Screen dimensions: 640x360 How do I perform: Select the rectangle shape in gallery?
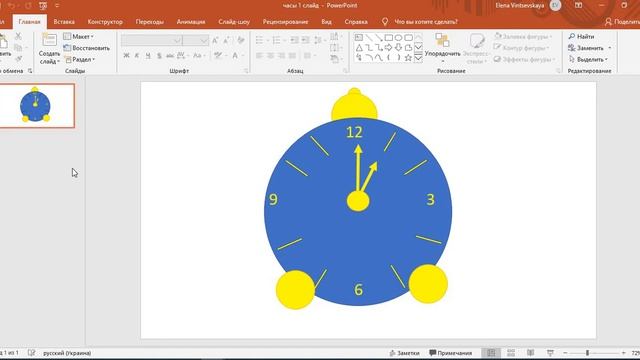point(389,38)
